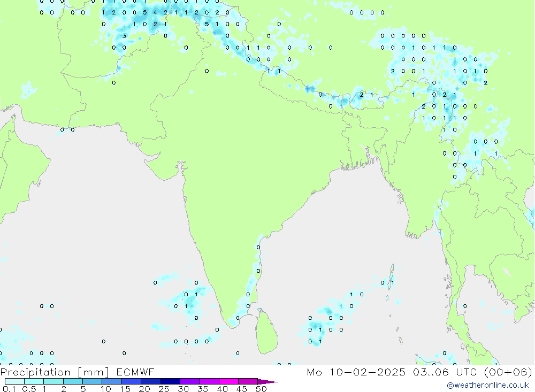Image resolution: width=535 pixels, height=392 pixels.
Task: Click the '0.5' legend scale label
Action: tap(29, 389)
